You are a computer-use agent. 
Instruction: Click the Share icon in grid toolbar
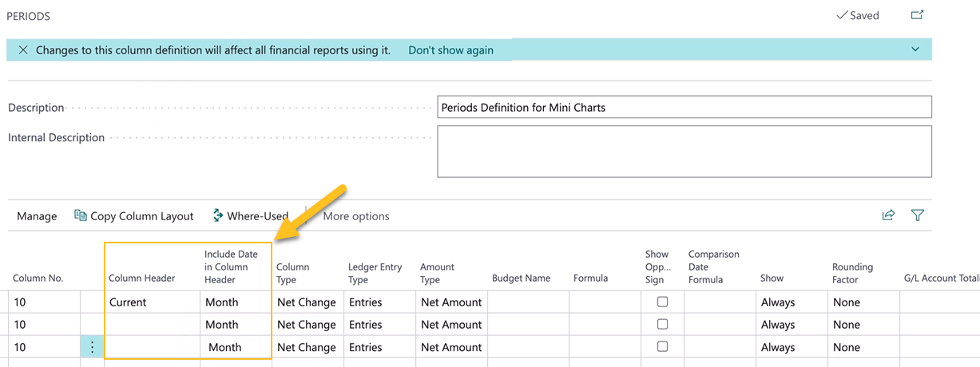(x=888, y=215)
